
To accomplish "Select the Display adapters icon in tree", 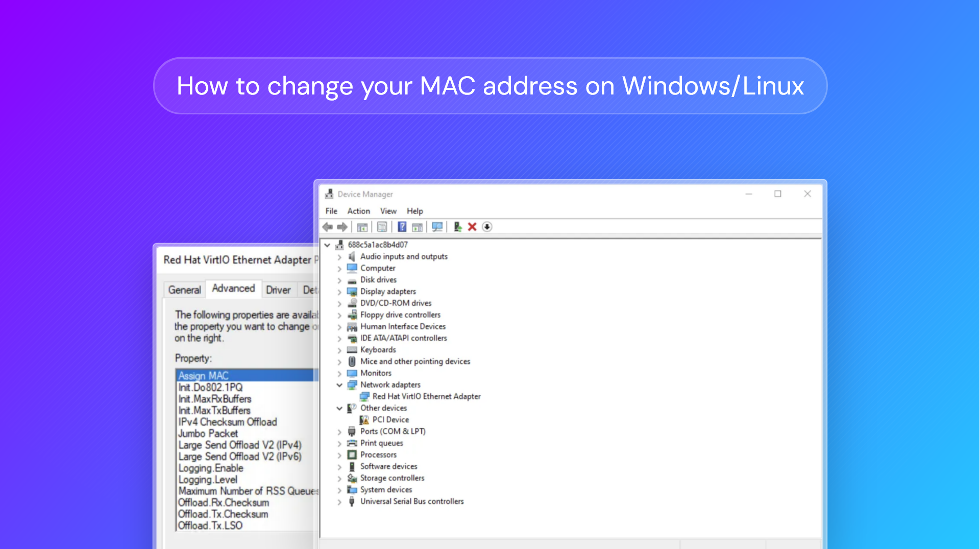I will point(352,292).
